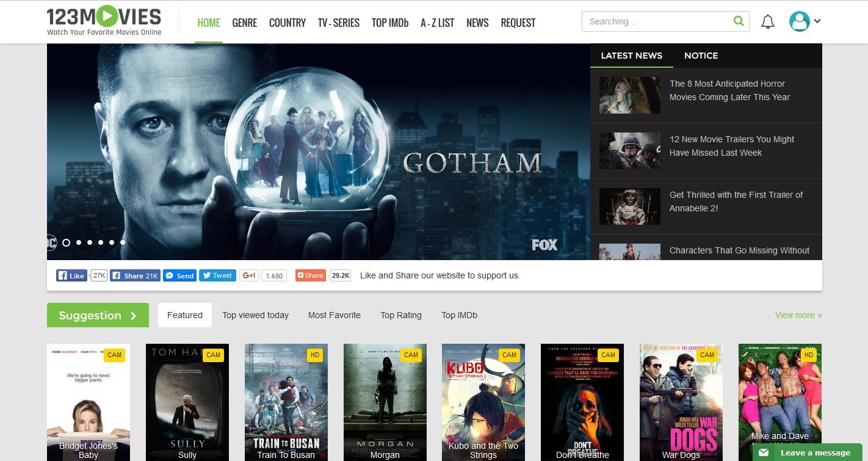868x461 pixels.
Task: Click the CAM badge on Sully
Action: tap(213, 355)
